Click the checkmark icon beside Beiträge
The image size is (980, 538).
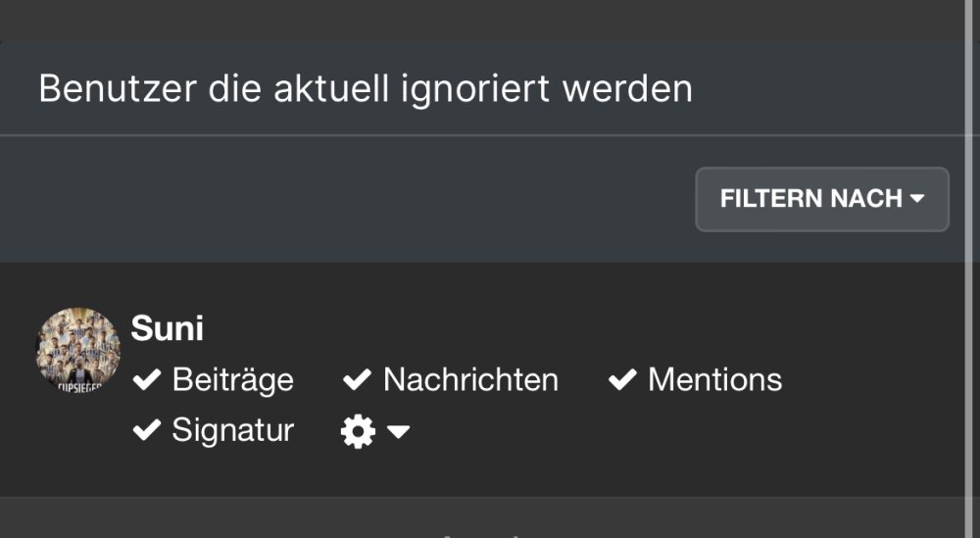pos(147,380)
